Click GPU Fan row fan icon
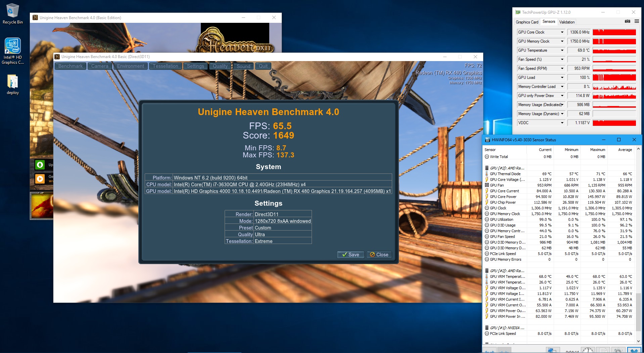The height and width of the screenshot is (353, 644). tap(487, 185)
